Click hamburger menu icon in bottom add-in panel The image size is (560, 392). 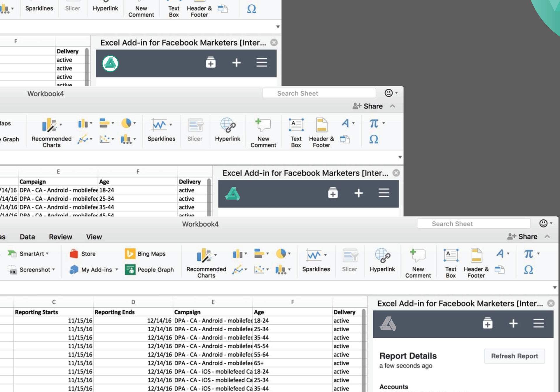point(538,323)
